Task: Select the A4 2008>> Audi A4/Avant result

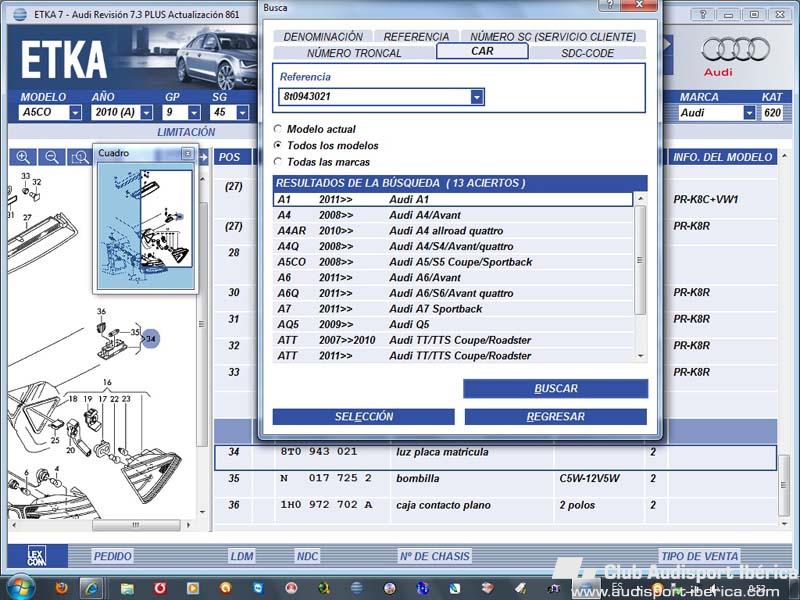Action: pyautogui.click(x=453, y=215)
